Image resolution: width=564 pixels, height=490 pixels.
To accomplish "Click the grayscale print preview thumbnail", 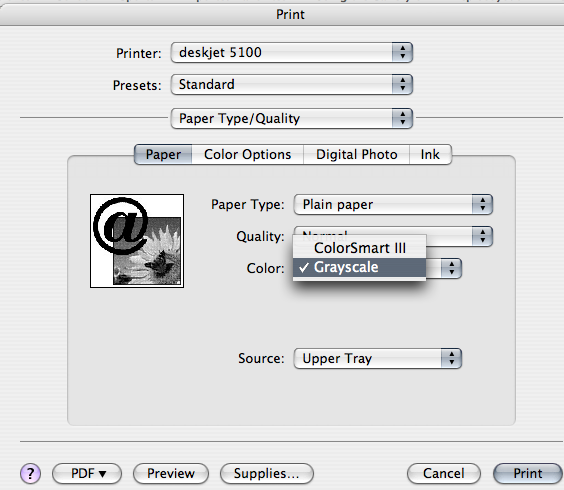I will (137, 241).
